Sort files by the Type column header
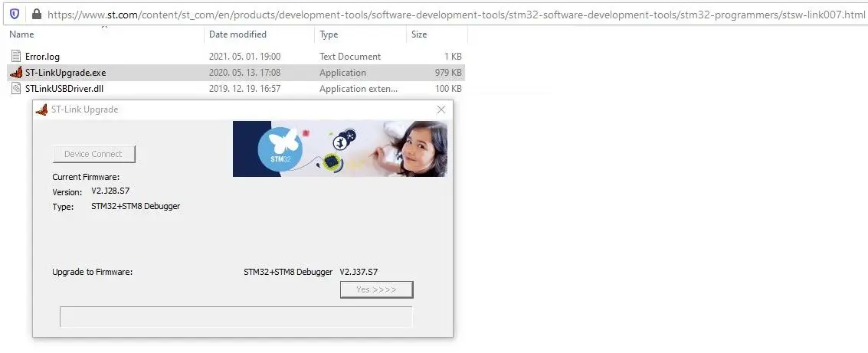This screenshot has height=353, width=868. (329, 34)
